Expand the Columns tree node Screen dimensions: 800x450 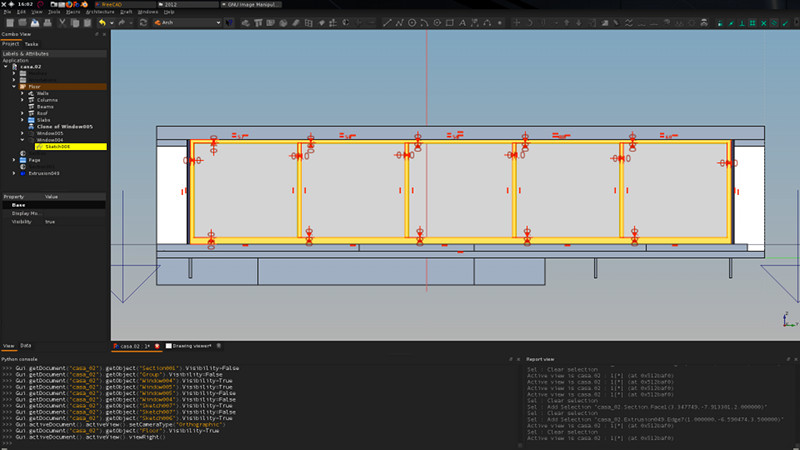22,100
